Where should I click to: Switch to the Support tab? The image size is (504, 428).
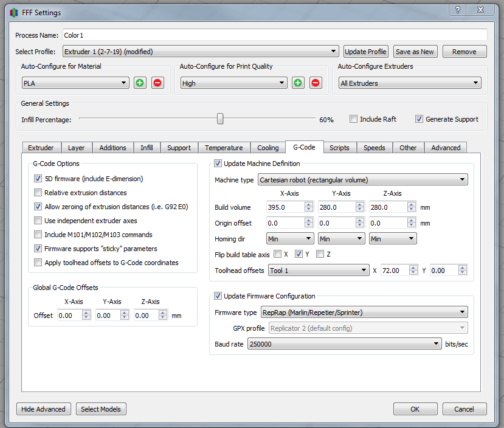coord(179,148)
